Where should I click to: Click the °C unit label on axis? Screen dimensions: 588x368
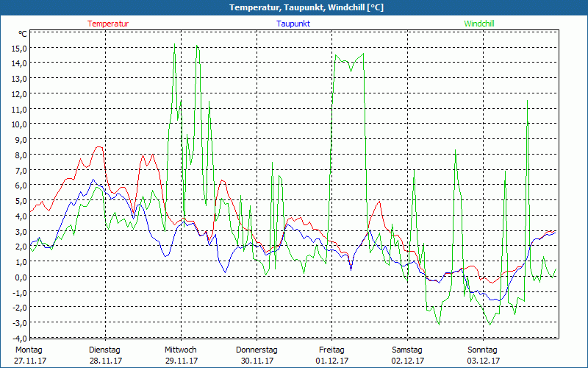[23, 34]
